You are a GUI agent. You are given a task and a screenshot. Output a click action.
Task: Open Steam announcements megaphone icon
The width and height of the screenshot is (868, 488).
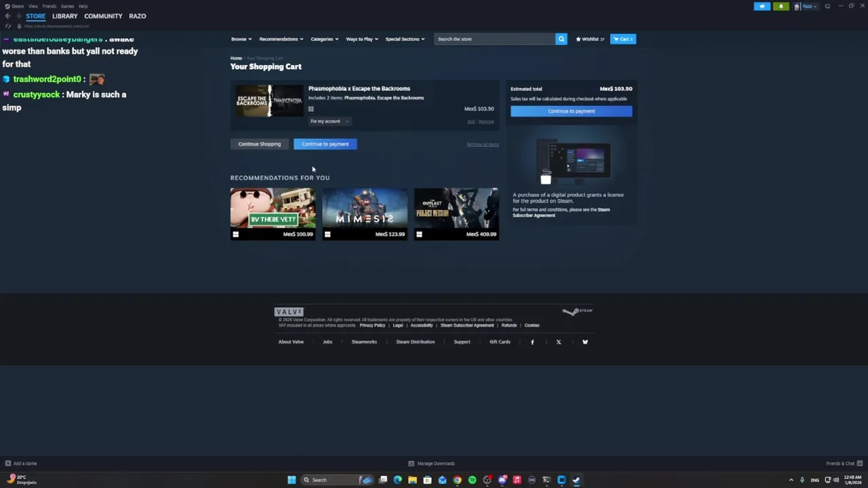tap(762, 6)
